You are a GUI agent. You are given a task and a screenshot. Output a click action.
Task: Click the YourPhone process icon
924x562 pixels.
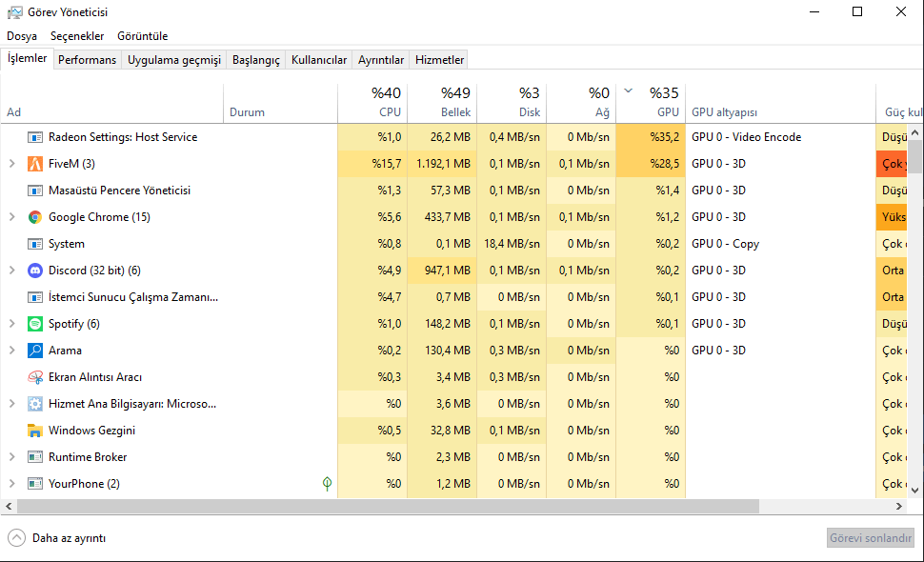click(35, 484)
